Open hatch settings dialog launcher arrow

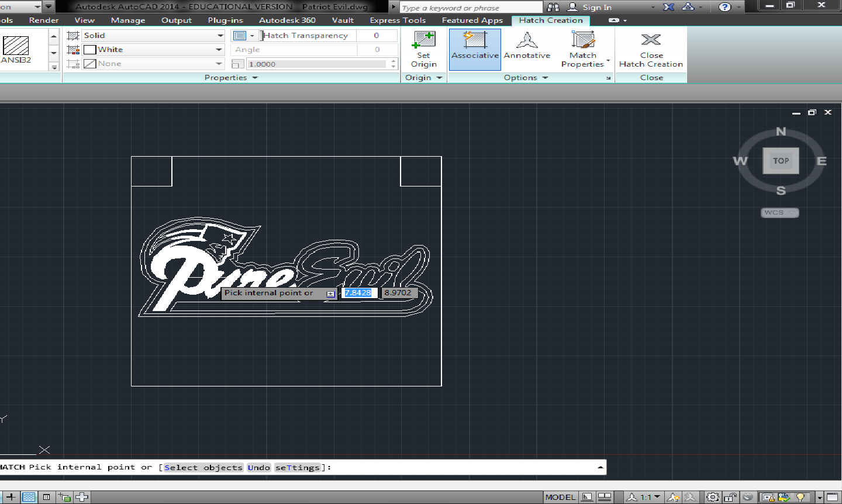(x=609, y=78)
